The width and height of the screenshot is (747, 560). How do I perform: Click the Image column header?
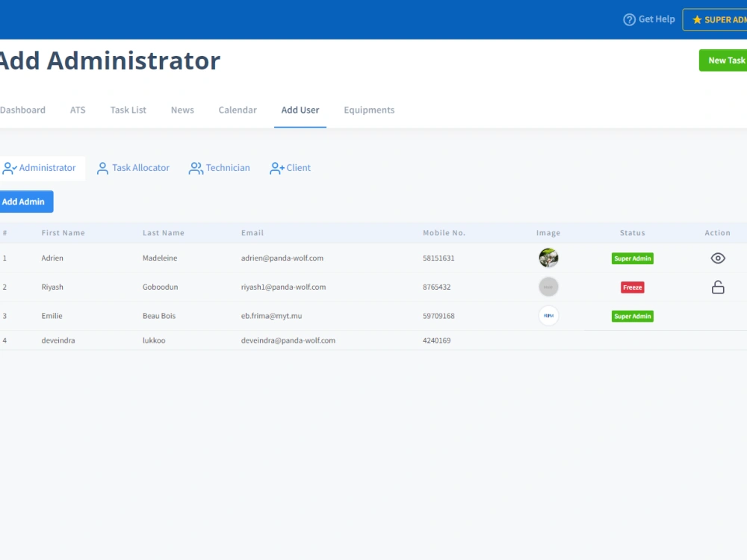(548, 233)
